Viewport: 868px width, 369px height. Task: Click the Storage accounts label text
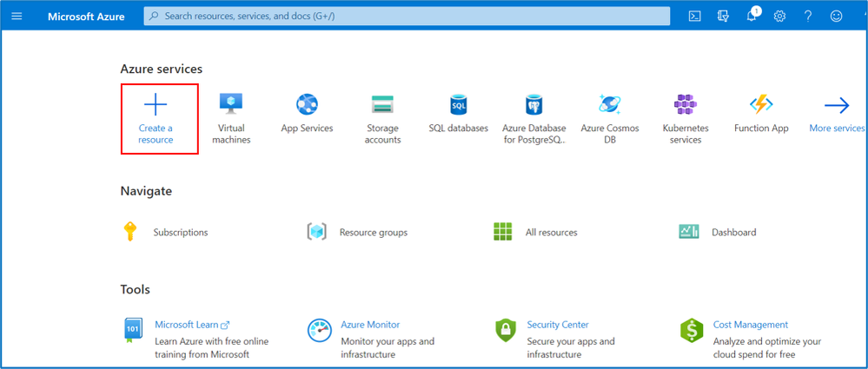(382, 134)
